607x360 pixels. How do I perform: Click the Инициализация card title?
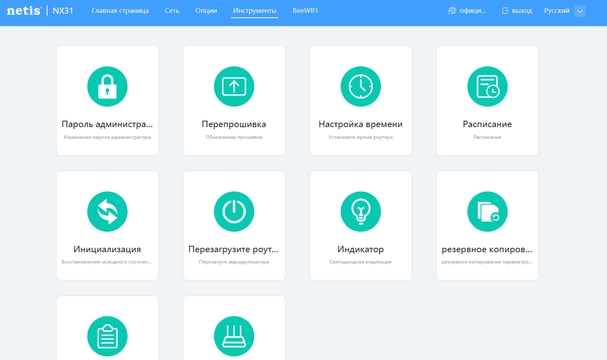click(x=107, y=249)
